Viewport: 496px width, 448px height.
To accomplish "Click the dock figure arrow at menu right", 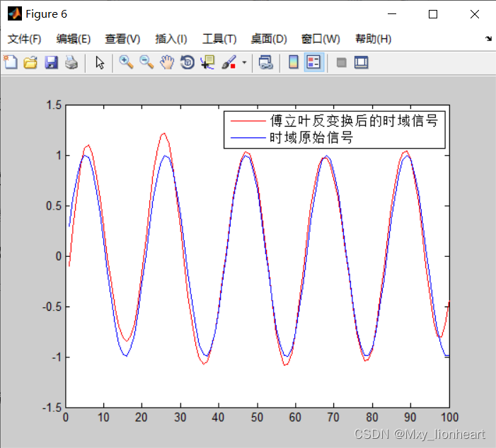I will pyautogui.click(x=488, y=39).
